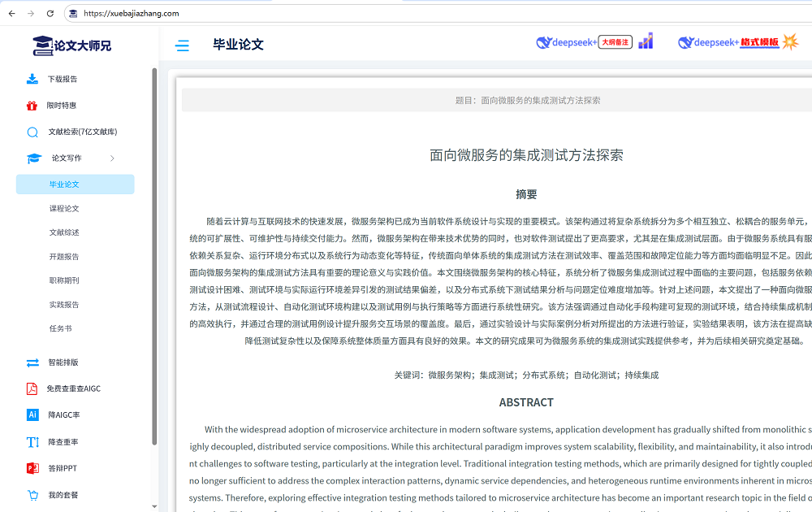812x512 pixels.
Task: Click the red gift icon for limited-time offers
Action: (x=32, y=106)
